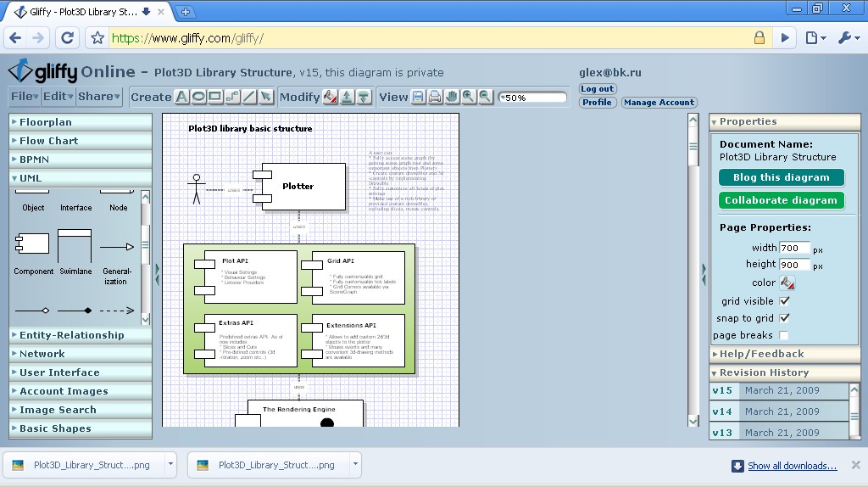The image size is (868, 487).
Task: Expand the Help/Feedback panel
Action: click(760, 354)
